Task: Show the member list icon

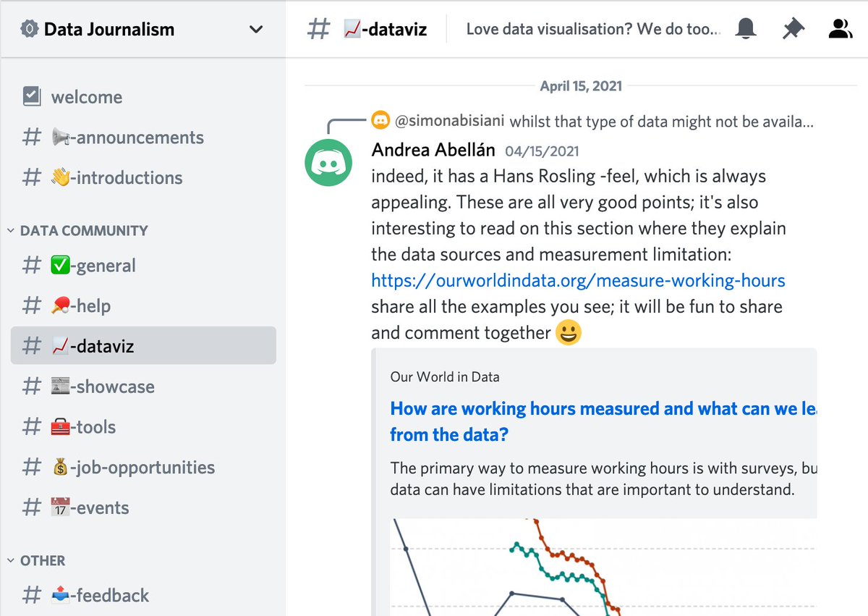Action: click(840, 29)
